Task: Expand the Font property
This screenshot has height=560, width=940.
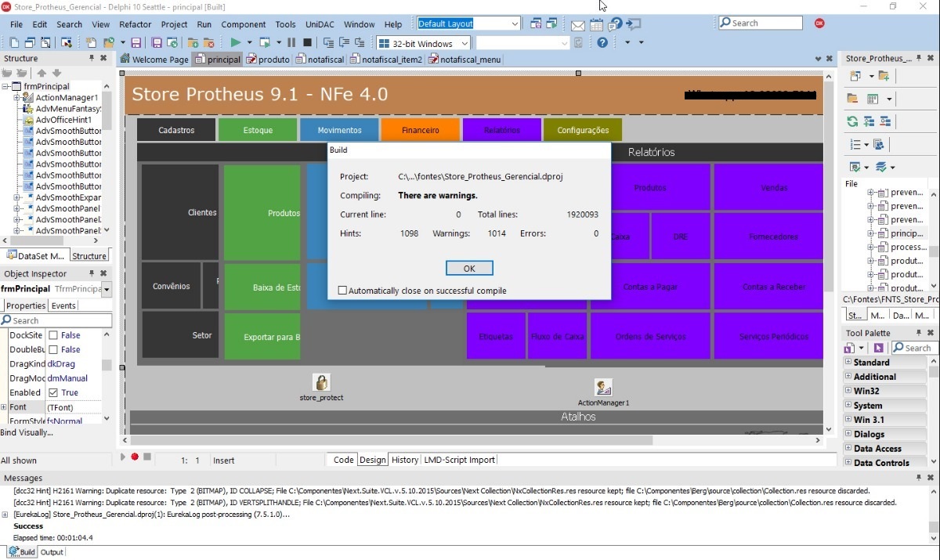Action: [4, 407]
